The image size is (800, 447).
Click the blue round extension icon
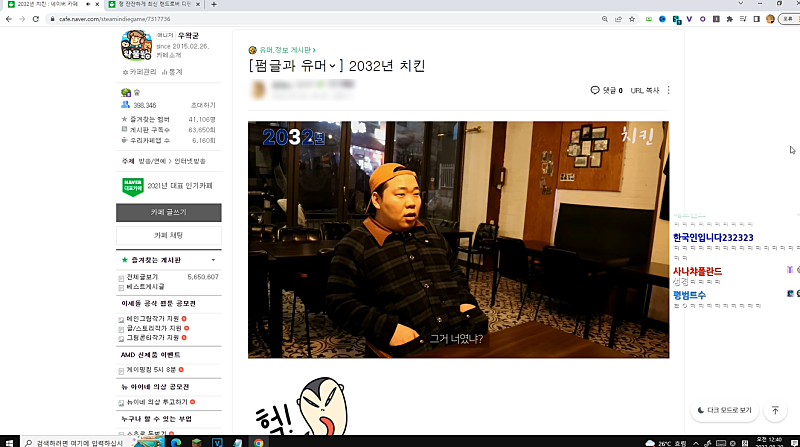(662, 19)
